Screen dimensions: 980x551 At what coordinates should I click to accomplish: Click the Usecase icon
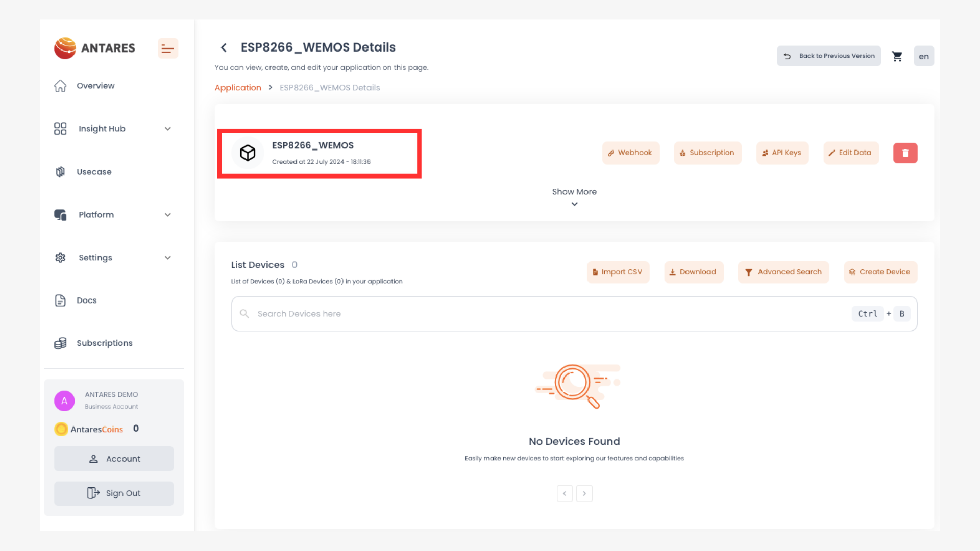coord(60,172)
